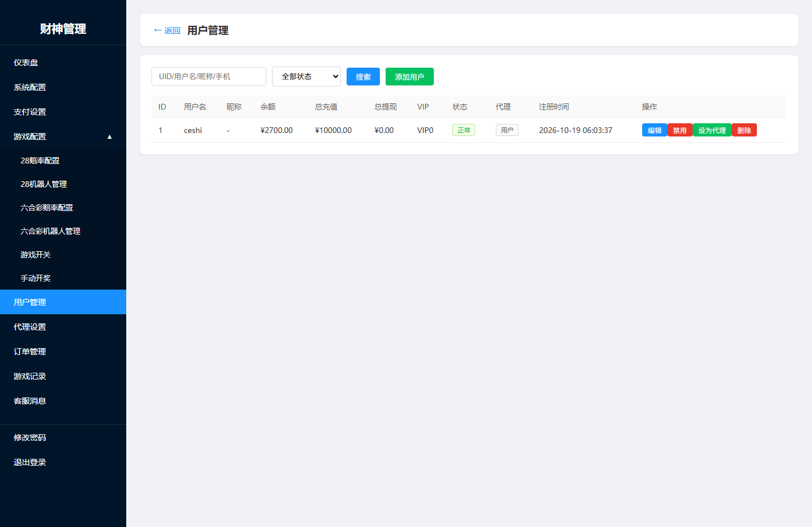Screen dimensions: 812x527
Task: Click the 总充值 column header
Action: [326, 107]
